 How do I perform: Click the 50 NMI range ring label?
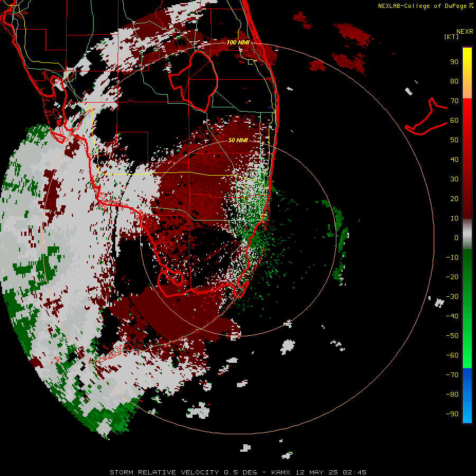click(238, 140)
